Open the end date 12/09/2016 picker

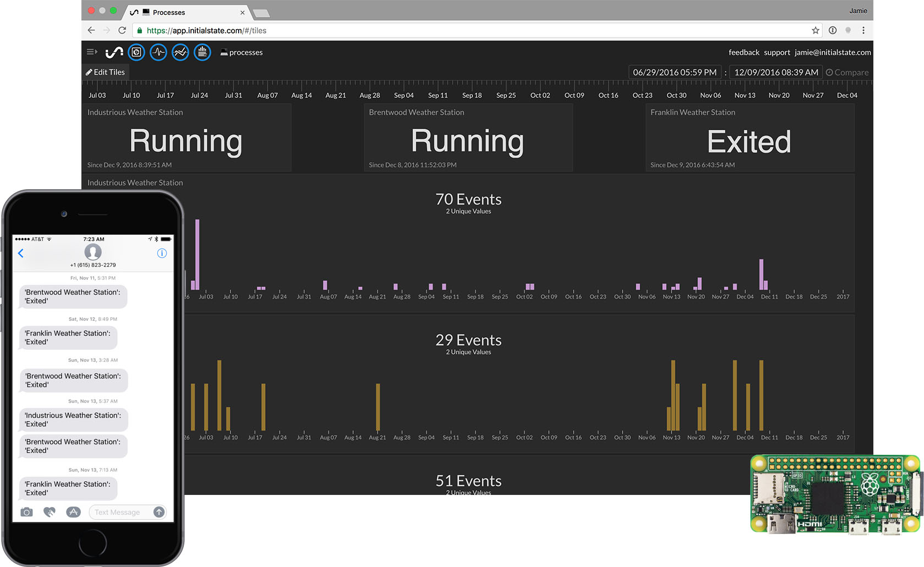[776, 73]
